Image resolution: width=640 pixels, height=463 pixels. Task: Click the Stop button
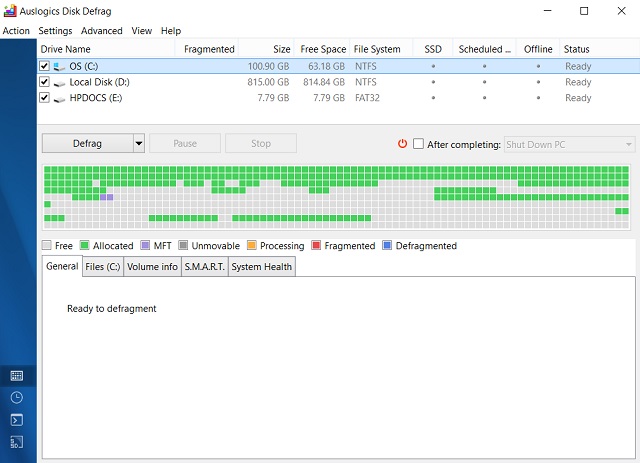[x=261, y=143]
